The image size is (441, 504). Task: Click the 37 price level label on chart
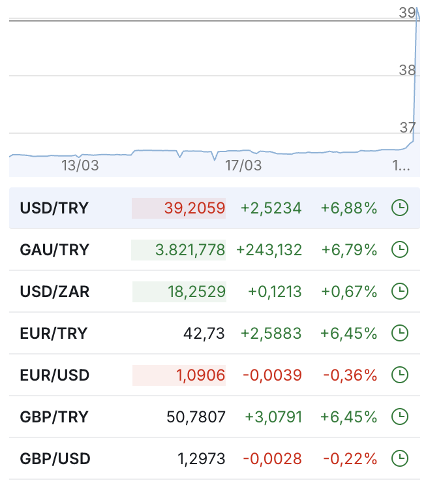[x=408, y=127]
